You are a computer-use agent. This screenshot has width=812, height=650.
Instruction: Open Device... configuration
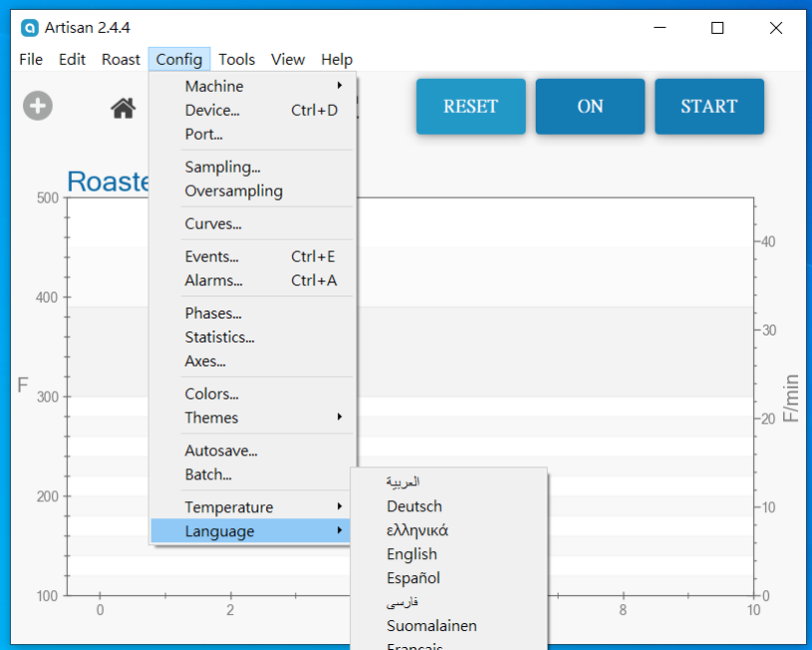pos(252,110)
